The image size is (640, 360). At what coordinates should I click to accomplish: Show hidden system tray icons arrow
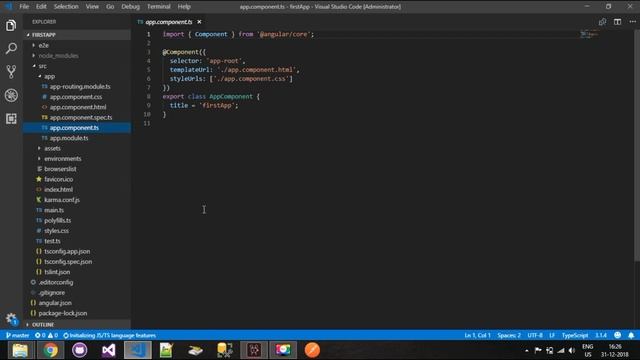527,350
